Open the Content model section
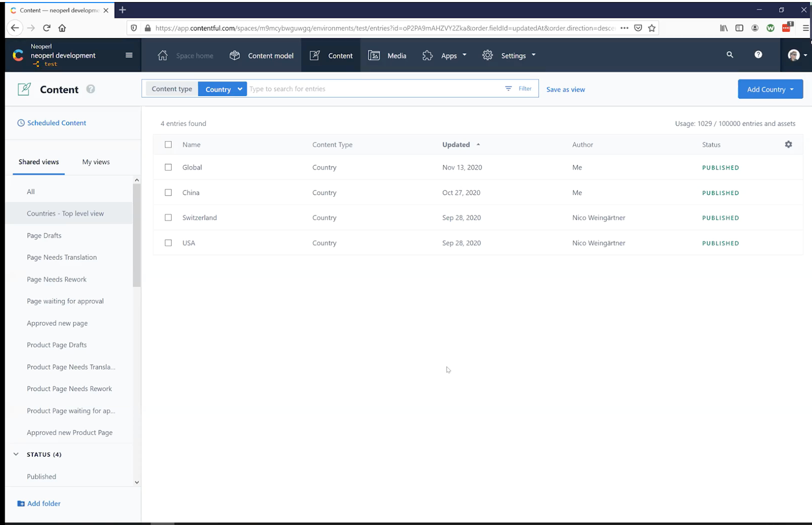812x525 pixels. (x=261, y=55)
